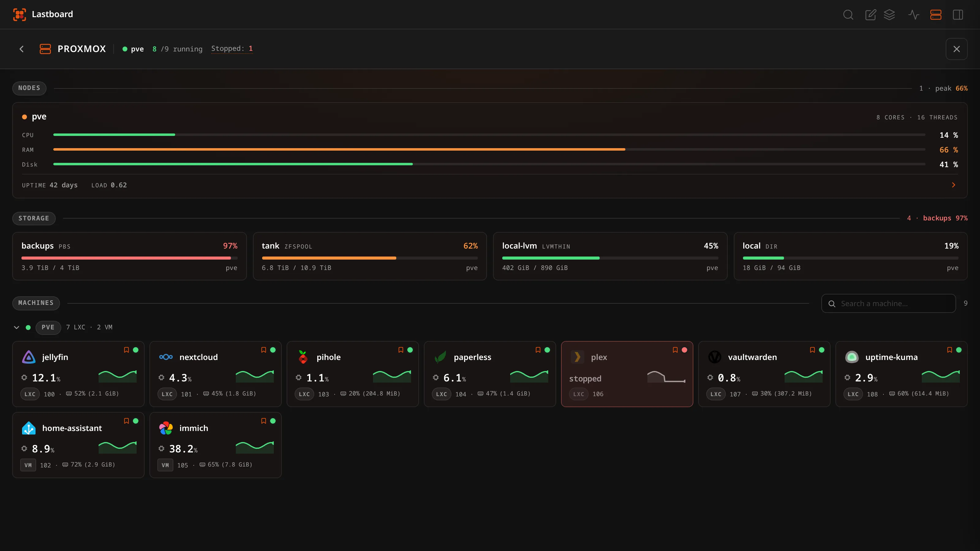The width and height of the screenshot is (980, 551).
Task: Click the peak 66% label
Action: click(952, 88)
